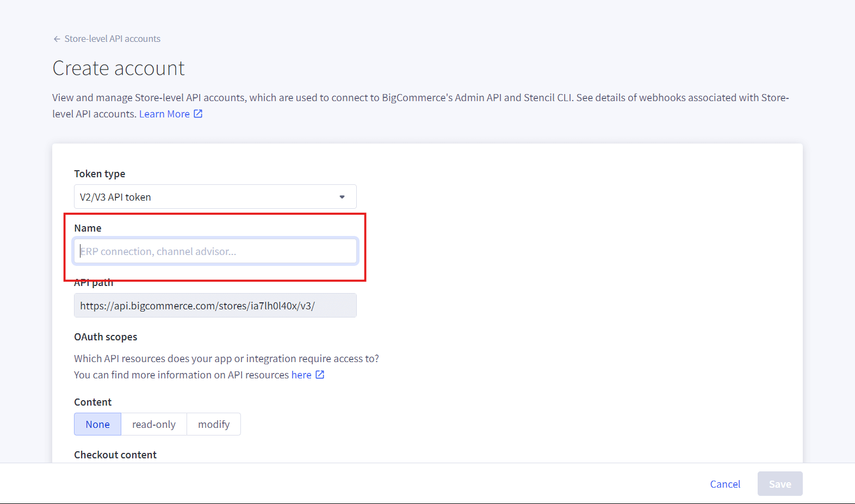The height and width of the screenshot is (504, 855).
Task: Click external link icon next to 'here'
Action: pos(320,375)
